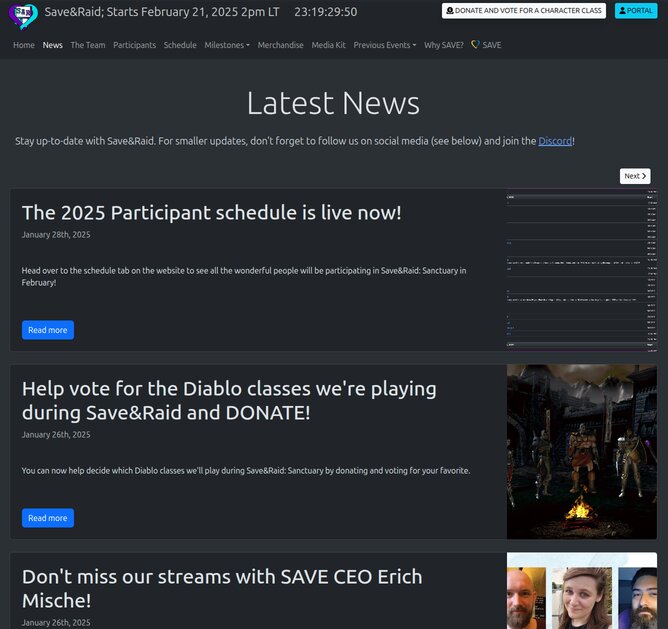Select the News nav item
The height and width of the screenshot is (629, 668).
52,45
